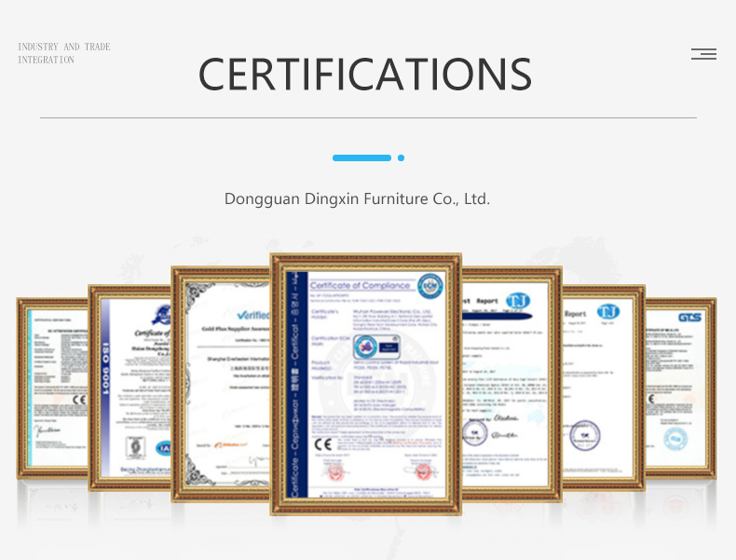Select the leftmost framed certificate
This screenshot has height=560, width=736.
(51, 389)
